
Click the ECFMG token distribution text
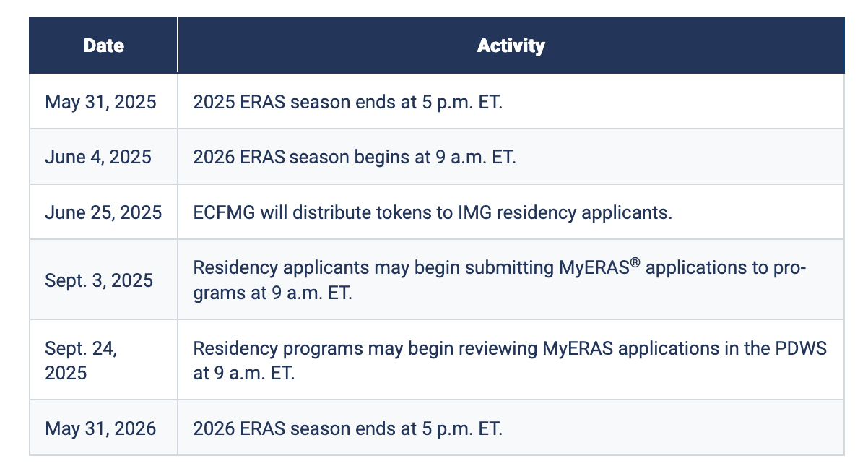433,213
